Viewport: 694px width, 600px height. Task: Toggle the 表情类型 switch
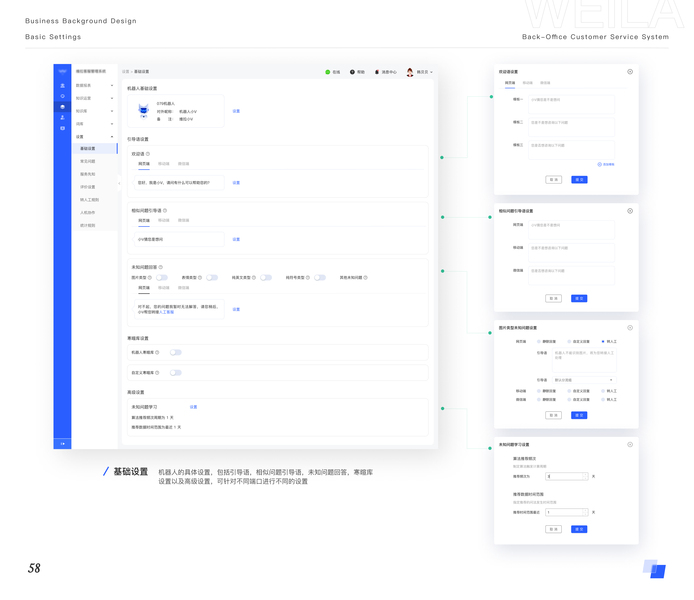point(212,277)
